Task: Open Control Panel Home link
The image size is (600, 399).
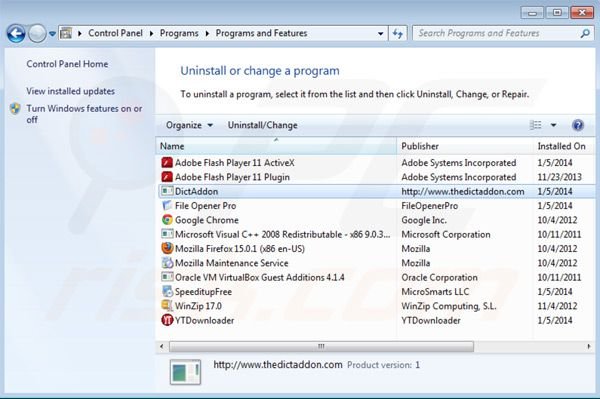Action: [x=67, y=64]
